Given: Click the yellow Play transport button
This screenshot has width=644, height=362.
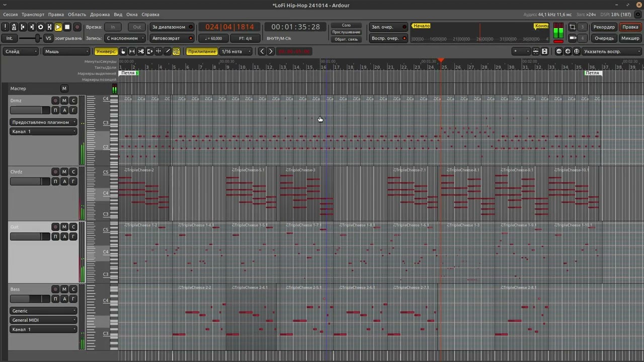Looking at the screenshot, I should 58,27.
